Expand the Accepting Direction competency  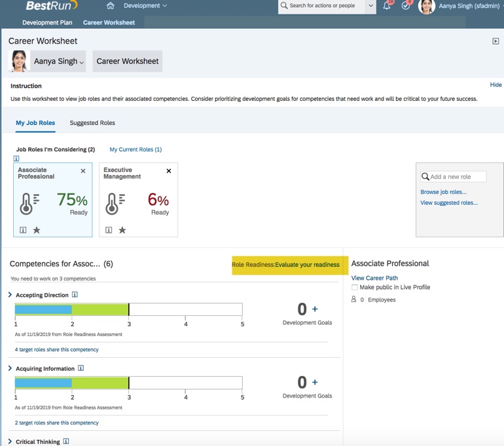coord(10,295)
